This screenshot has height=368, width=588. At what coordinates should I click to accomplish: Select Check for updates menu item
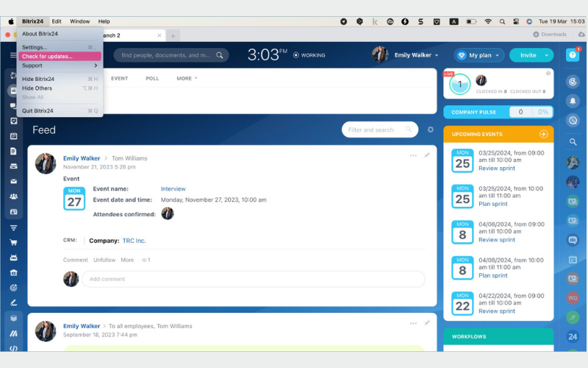pos(60,57)
